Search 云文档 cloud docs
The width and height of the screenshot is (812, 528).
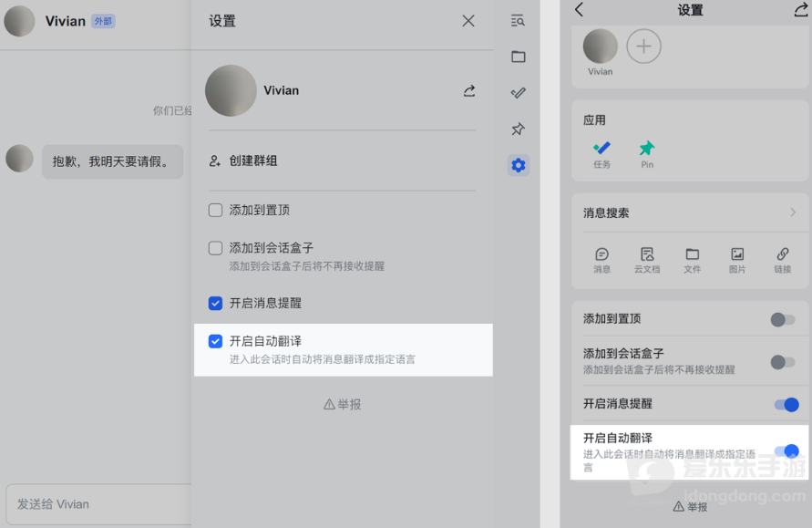647,260
